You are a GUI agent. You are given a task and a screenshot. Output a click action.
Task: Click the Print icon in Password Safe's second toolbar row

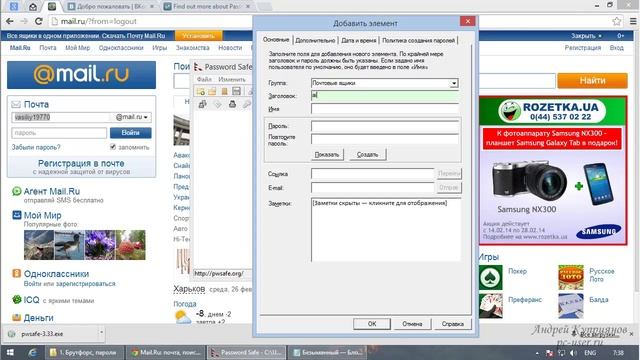(232, 104)
